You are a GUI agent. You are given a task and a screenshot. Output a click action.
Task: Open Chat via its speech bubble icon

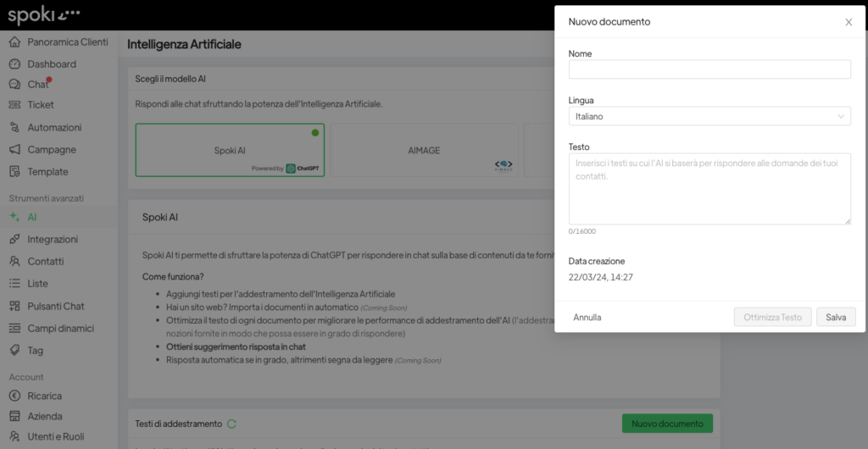click(x=14, y=85)
